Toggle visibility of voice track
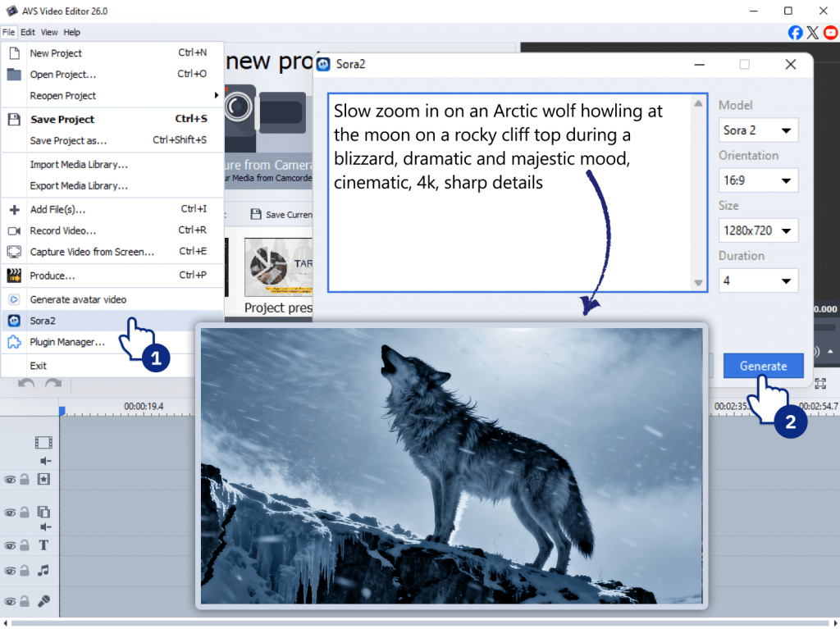Image resolution: width=840 pixels, height=629 pixels. tap(10, 602)
